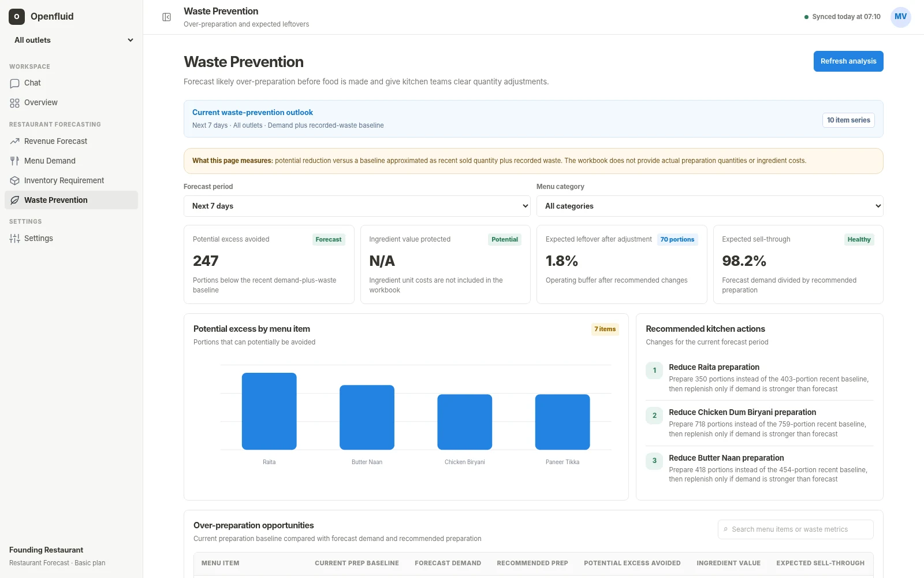Open the Forecast period dropdown
Viewport: 924px width, 578px height.
pos(357,206)
